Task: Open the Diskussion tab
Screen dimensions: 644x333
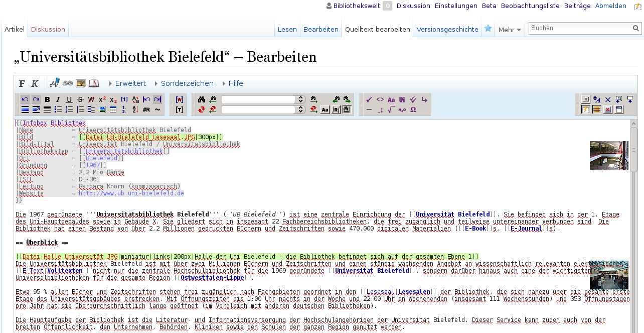Action: point(48,29)
